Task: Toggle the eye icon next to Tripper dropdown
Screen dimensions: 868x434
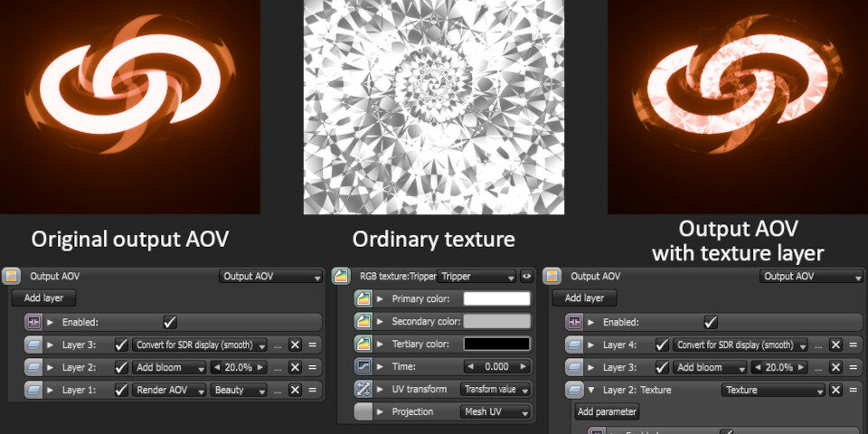Action: tap(526, 276)
